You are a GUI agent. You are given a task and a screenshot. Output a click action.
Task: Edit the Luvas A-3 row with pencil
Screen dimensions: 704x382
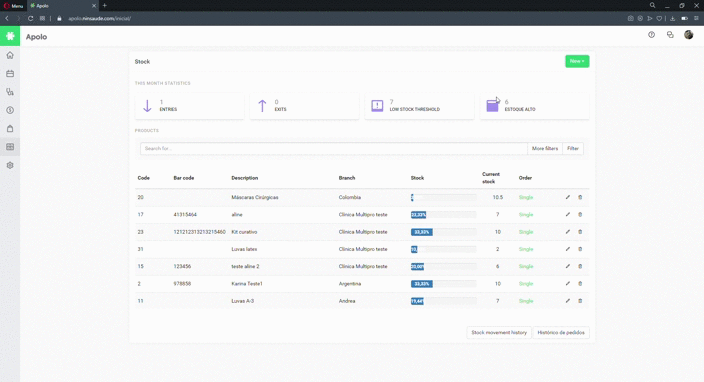point(568,301)
